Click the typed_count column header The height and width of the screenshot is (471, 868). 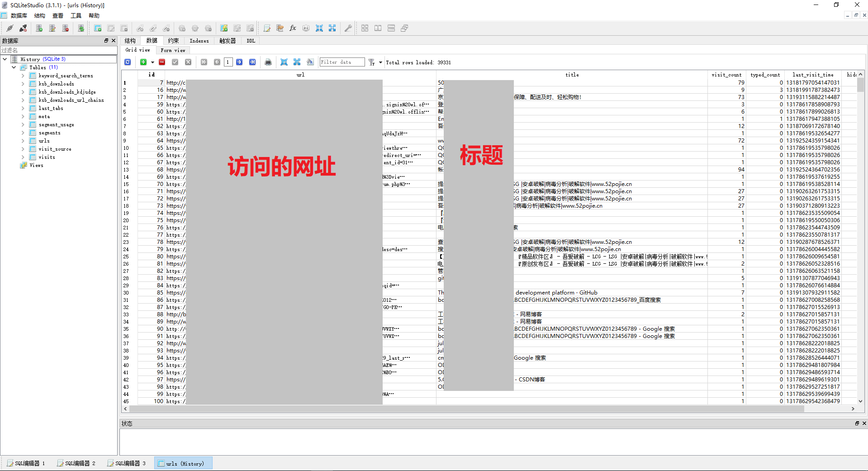tap(765, 75)
